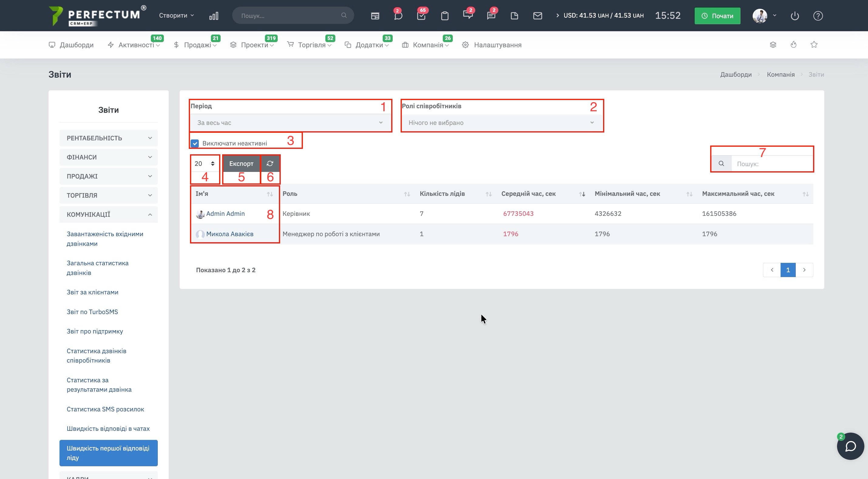Open the statistics bar chart icon
This screenshot has height=479, width=868.
(x=214, y=16)
